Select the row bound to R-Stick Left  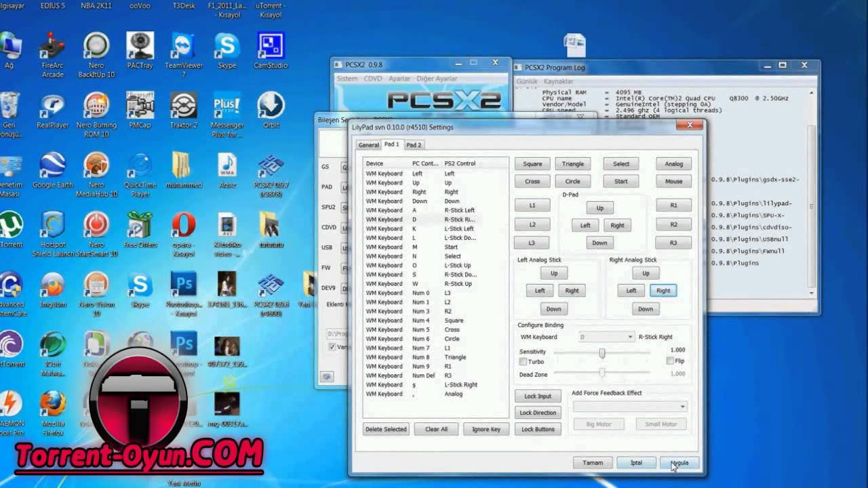point(435,210)
